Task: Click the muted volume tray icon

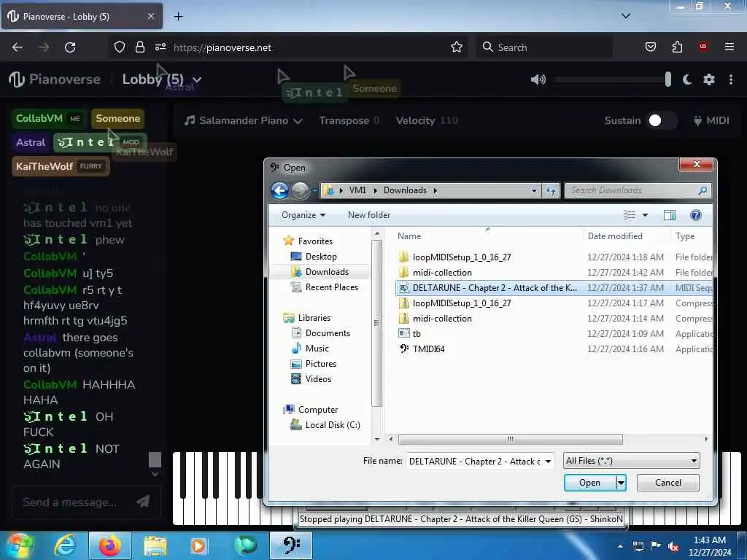Action: [673, 546]
